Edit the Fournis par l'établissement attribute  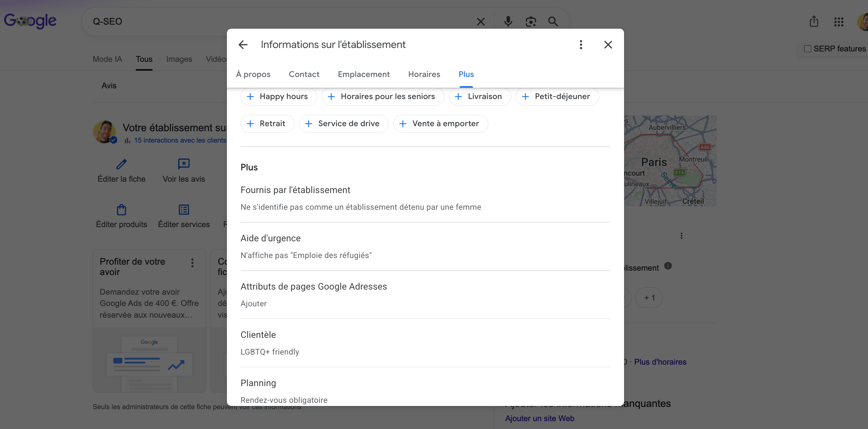425,198
